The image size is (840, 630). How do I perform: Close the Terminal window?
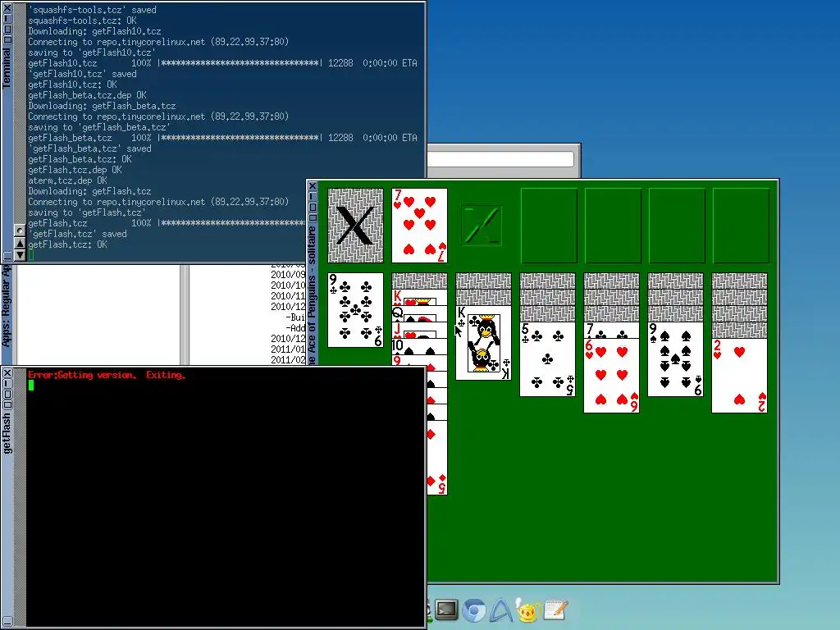7,7
